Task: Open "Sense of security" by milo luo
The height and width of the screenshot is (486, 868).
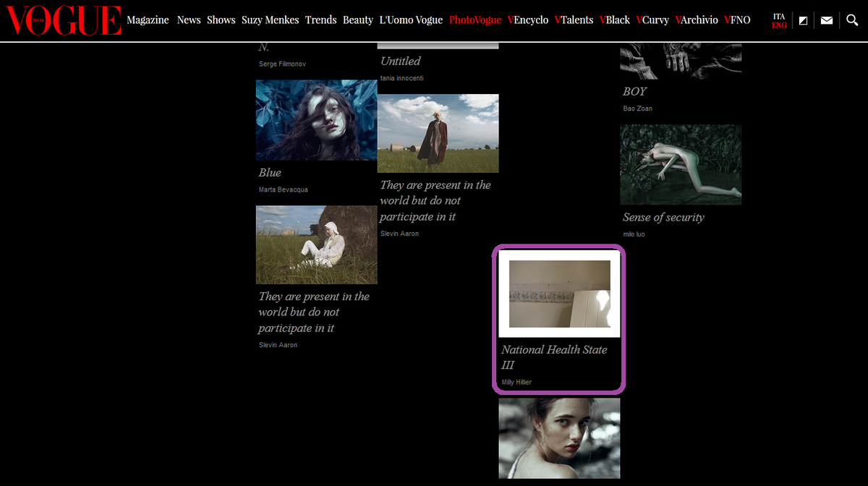Action: pos(681,164)
